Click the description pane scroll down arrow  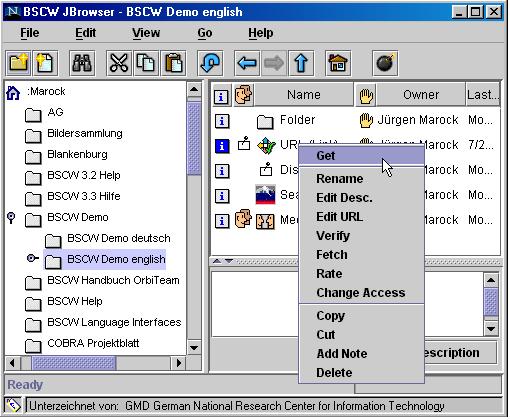pos(491,329)
